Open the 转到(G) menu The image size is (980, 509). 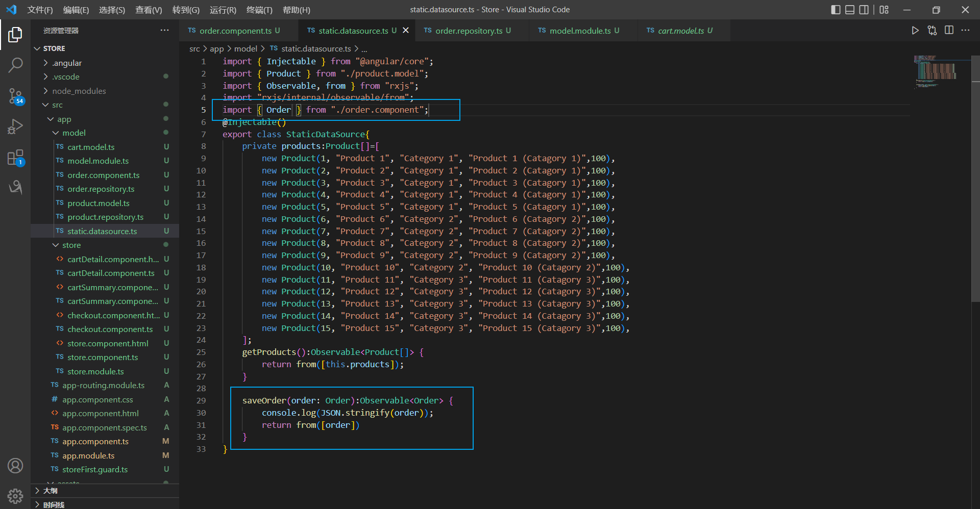tap(186, 10)
